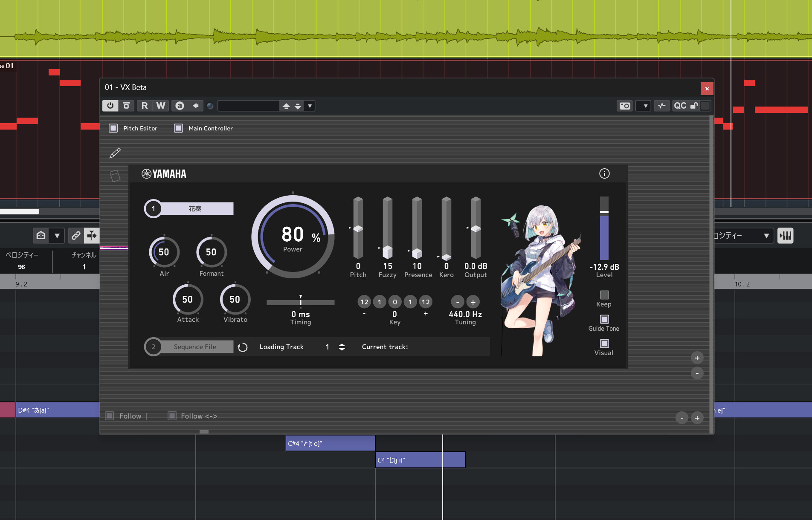Open dropdown beside editor home icon

pos(57,235)
